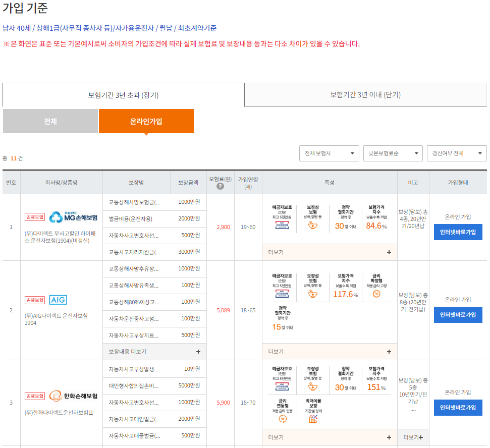The height and width of the screenshot is (448, 490).
Task: Click 회사명/상품명 column header
Action: pos(61,183)
